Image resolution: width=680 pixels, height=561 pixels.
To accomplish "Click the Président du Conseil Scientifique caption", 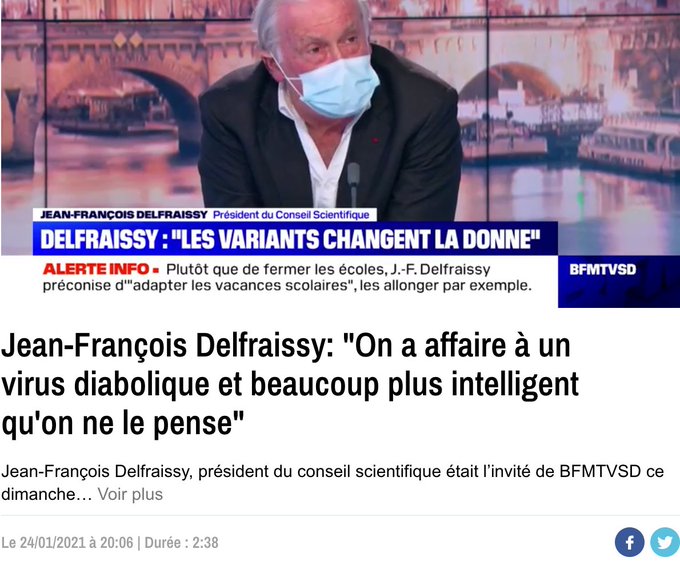I will point(291,215).
